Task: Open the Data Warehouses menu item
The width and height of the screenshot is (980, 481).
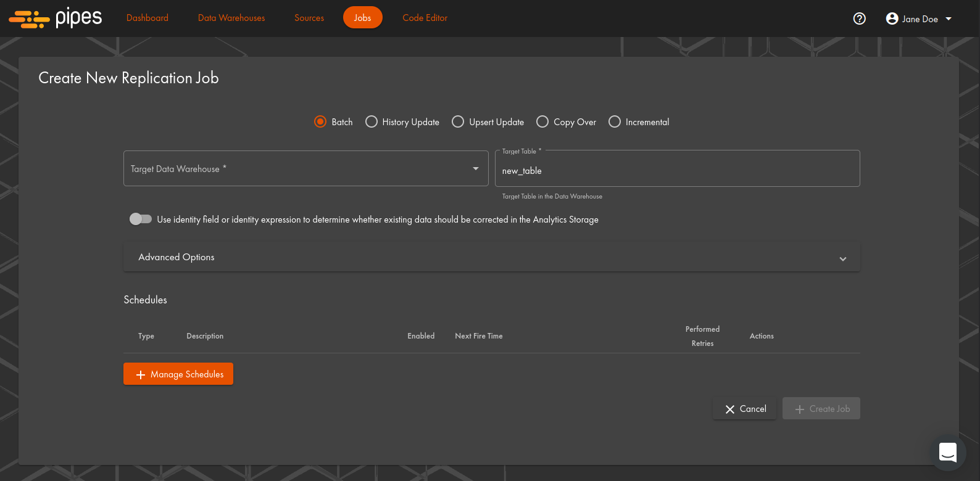Action: click(x=231, y=18)
